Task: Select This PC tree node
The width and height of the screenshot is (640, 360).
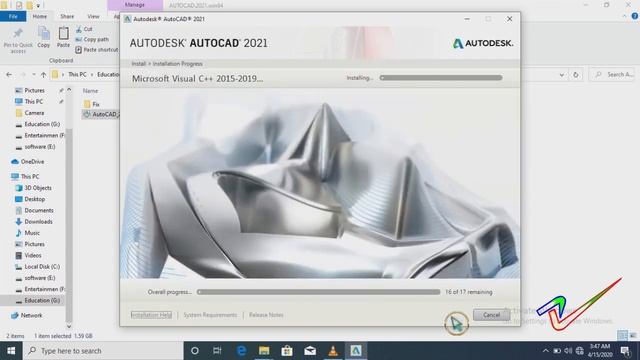Action: pyautogui.click(x=30, y=176)
